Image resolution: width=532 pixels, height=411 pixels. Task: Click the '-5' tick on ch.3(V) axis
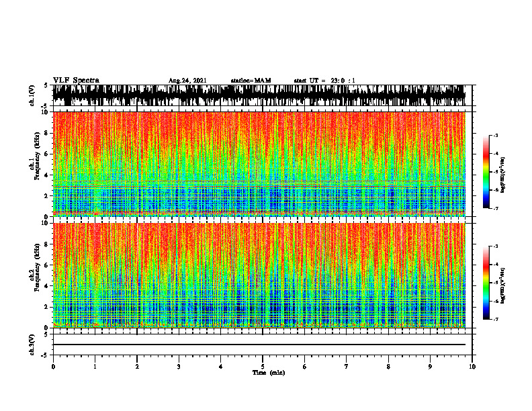point(46,355)
